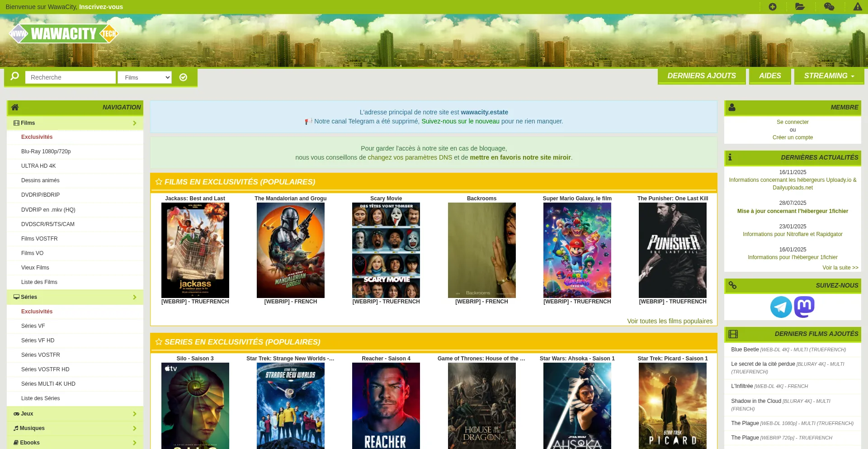Open the Jackass: Best and Last poster
Screen dimensions: 868x449
pyautogui.click(x=195, y=250)
